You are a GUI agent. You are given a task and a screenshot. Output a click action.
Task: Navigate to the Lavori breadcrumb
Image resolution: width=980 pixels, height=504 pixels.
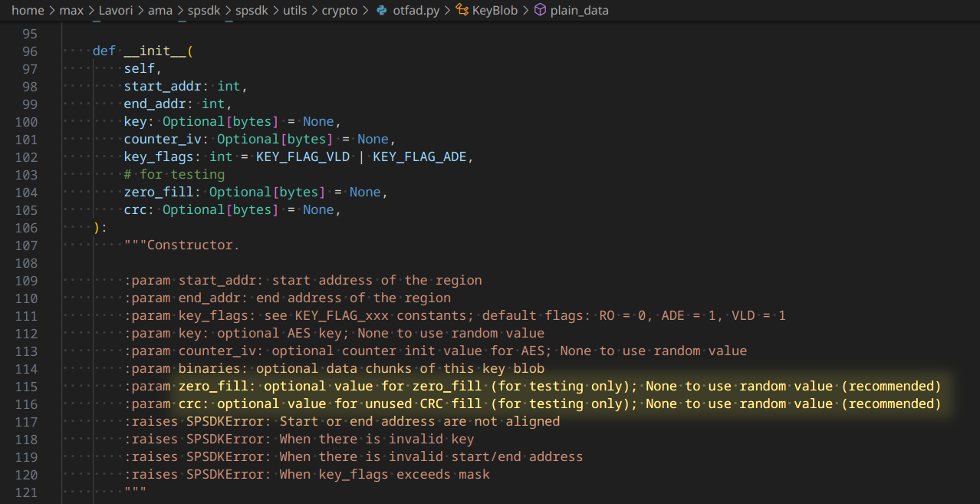point(116,10)
